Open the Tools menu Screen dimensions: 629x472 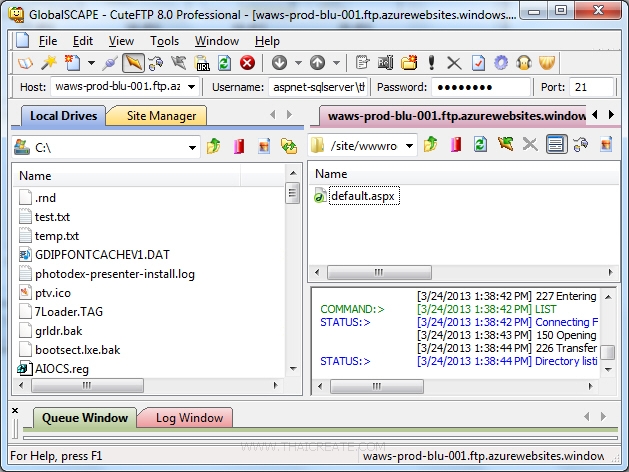point(164,41)
